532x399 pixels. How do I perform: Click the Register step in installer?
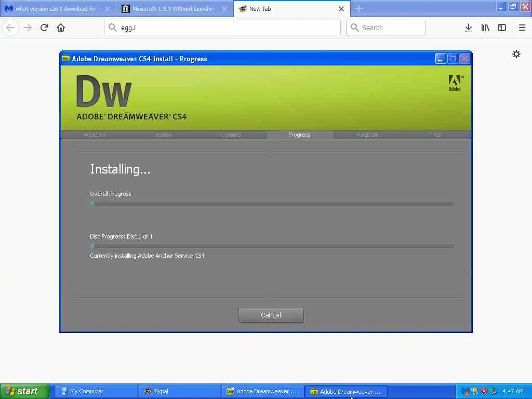click(x=367, y=135)
